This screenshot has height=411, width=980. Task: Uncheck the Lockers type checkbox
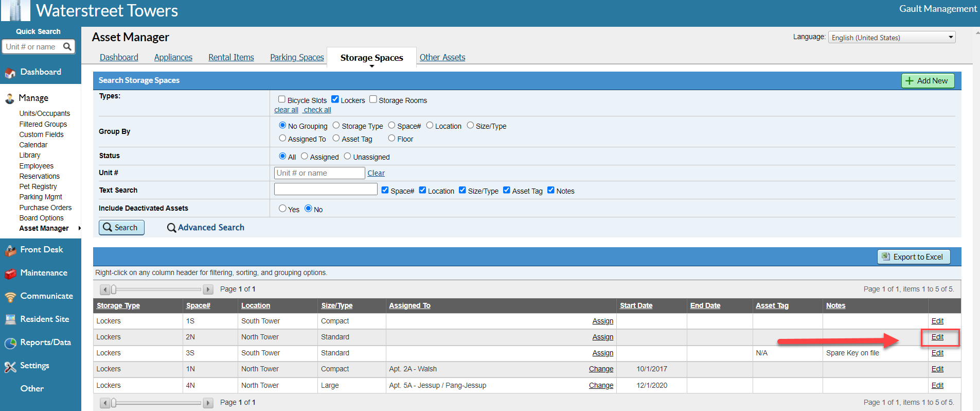tap(335, 99)
